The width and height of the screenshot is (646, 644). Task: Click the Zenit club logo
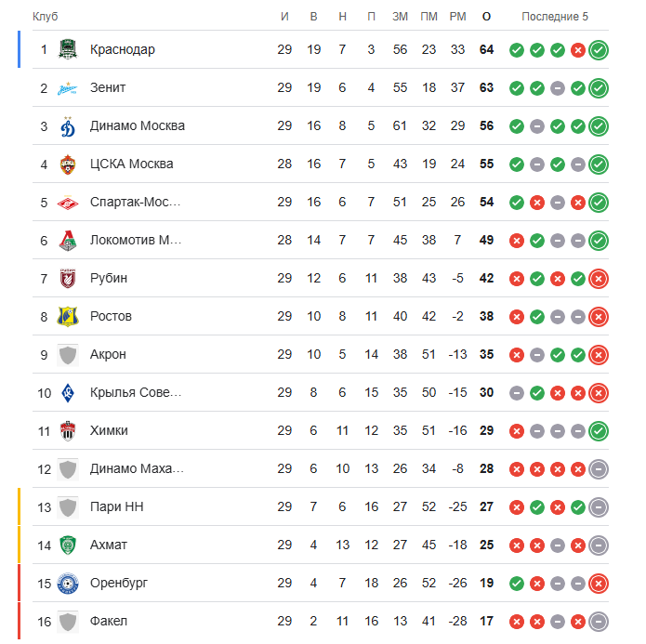tap(68, 87)
